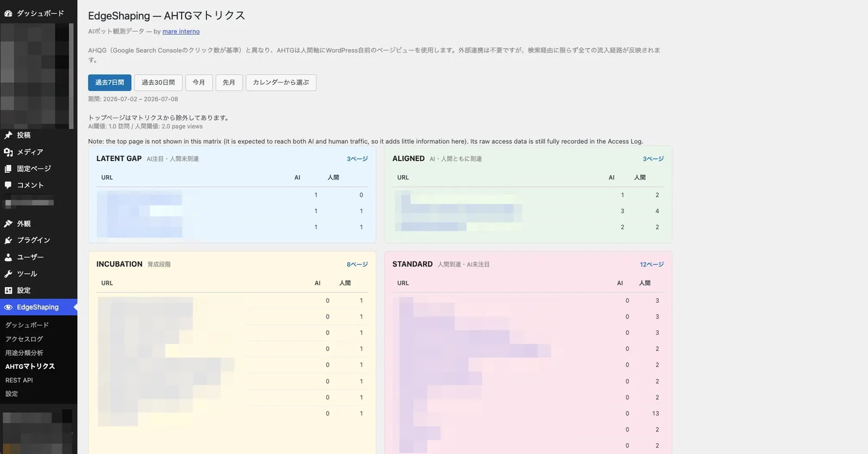Open カレンダーから選ぶ date picker button
Image resolution: width=868 pixels, height=454 pixels.
point(281,82)
